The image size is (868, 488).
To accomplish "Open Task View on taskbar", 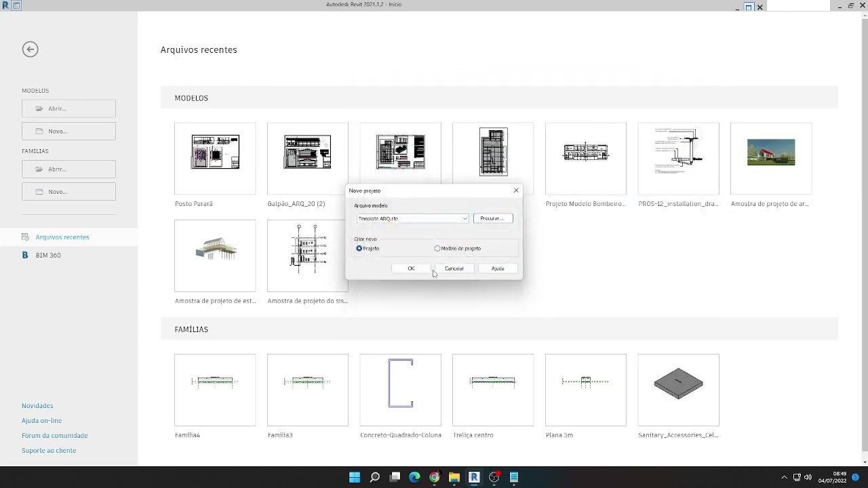I will tap(395, 477).
